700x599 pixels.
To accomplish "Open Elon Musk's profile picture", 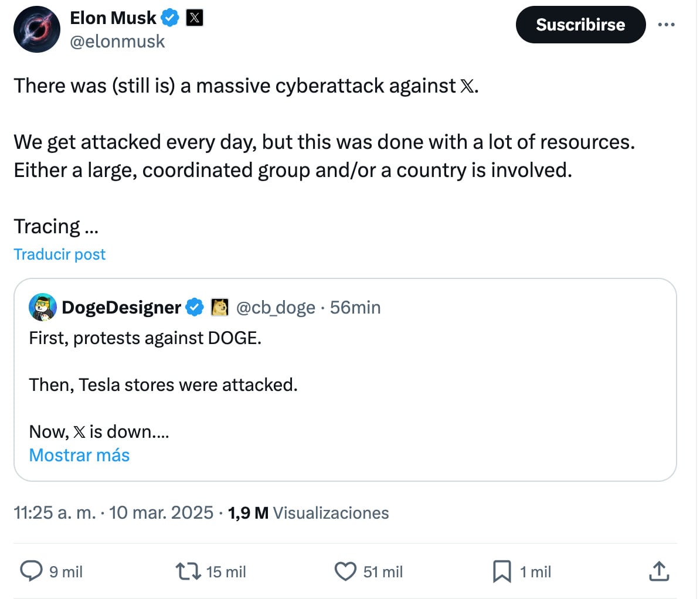I will pos(37,29).
